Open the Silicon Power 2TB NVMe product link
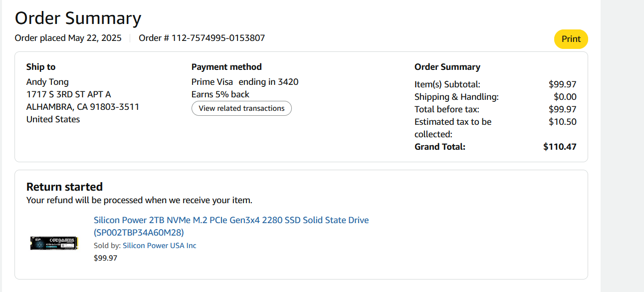The height and width of the screenshot is (292, 644). [x=231, y=220]
